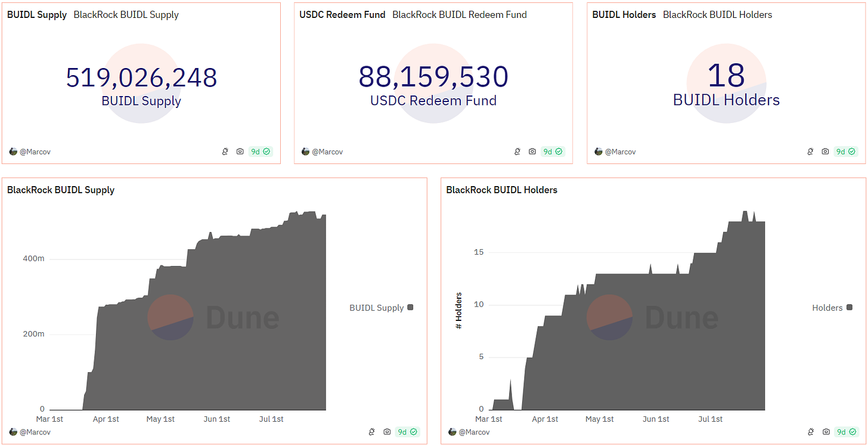Viewport: 868px width, 445px height.
Task: Click the 18 holders counter value
Action: coord(726,76)
